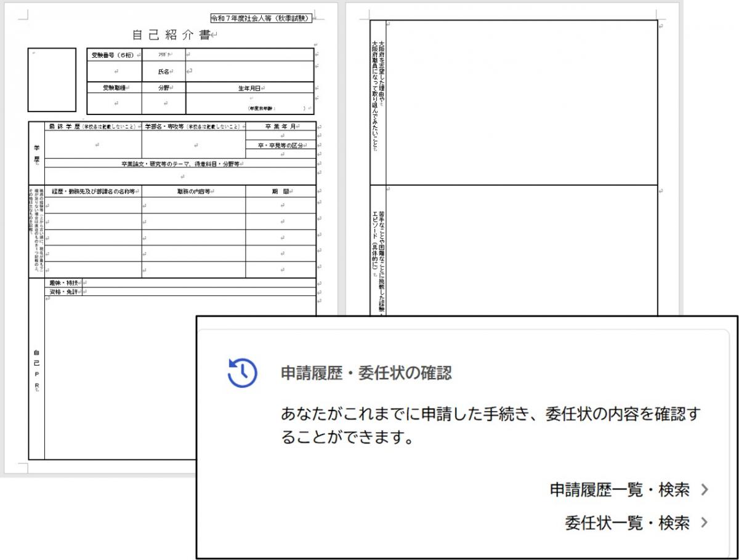
Task: Click the 資格・免許 entry row
Action: 185,292
